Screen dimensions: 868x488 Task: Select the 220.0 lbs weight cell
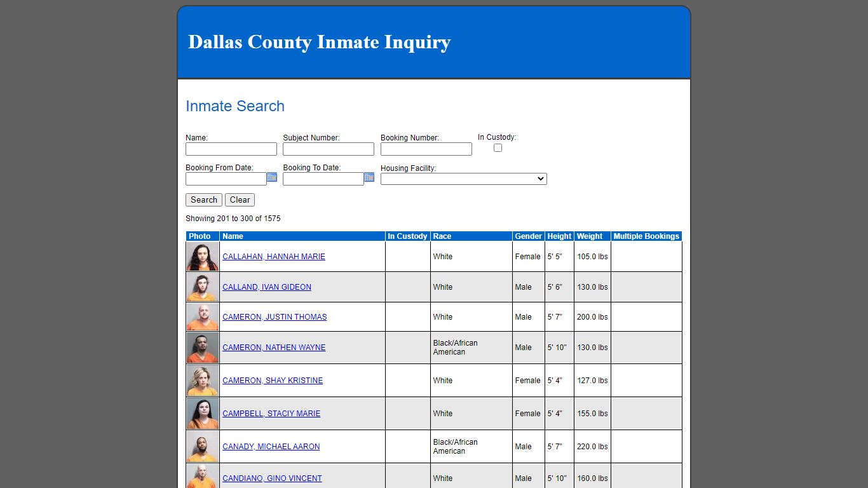[592, 447]
